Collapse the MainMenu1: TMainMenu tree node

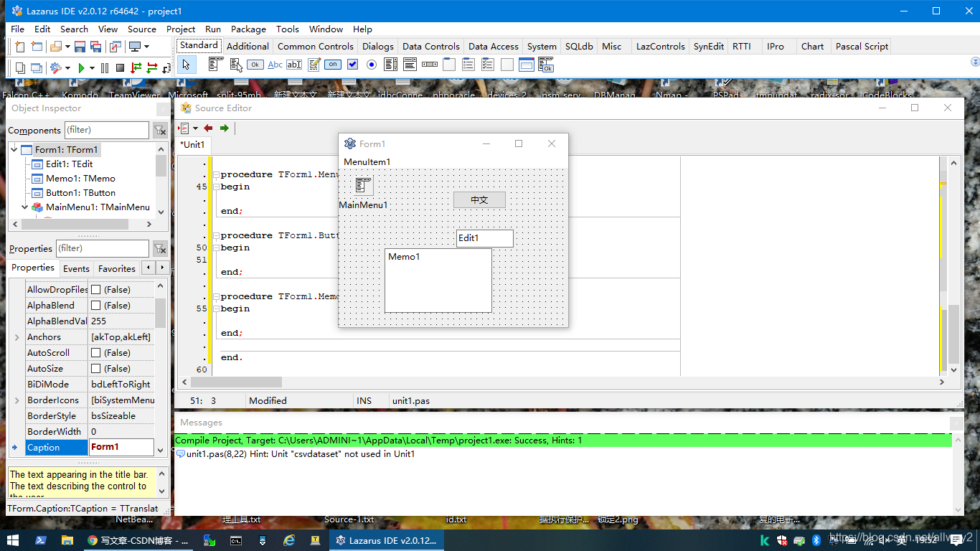pyautogui.click(x=26, y=207)
